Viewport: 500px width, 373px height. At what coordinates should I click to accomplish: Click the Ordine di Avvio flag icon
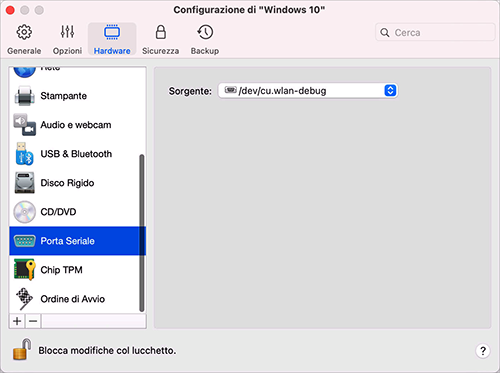click(x=24, y=299)
